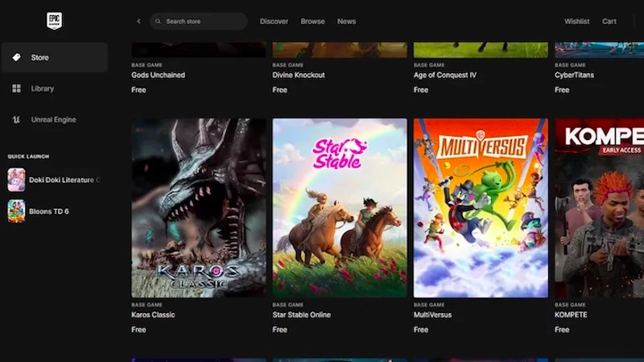Click Base Game label above Karos Classic
Viewport: 644px width, 362px height.
click(x=147, y=305)
